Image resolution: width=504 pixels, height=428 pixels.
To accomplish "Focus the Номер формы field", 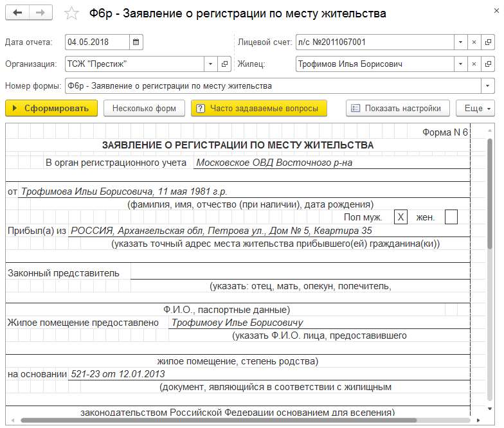I will (x=273, y=86).
